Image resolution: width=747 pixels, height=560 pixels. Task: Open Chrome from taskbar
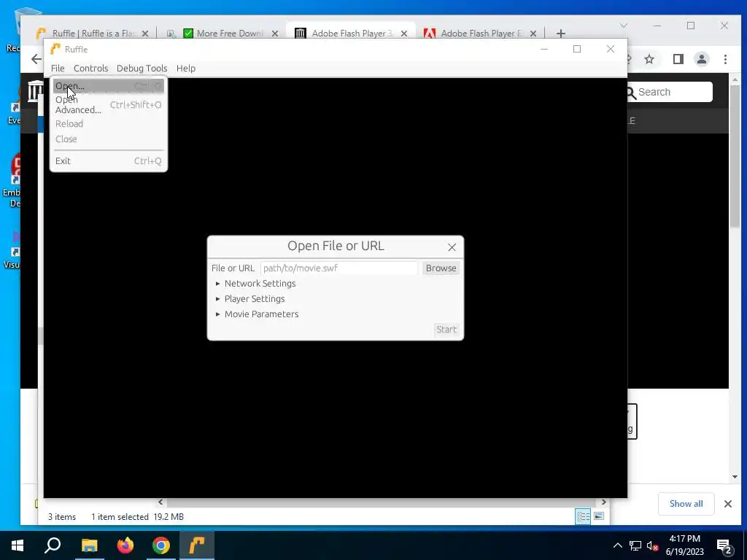point(161,545)
